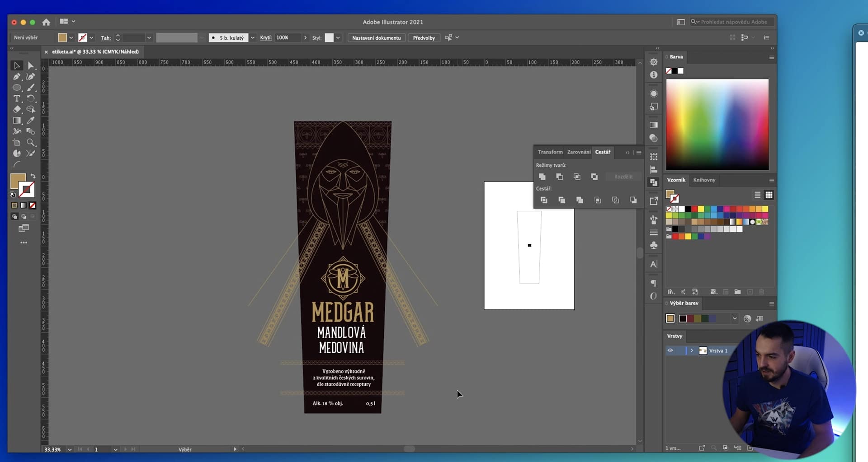
Task: Select the white arrow Direct Selection tool
Action: point(31,66)
